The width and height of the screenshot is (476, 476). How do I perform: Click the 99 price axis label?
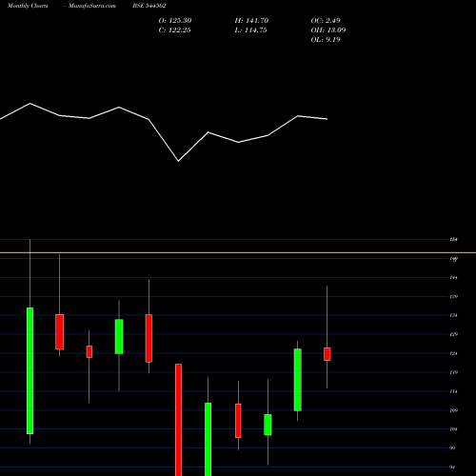coord(452,448)
